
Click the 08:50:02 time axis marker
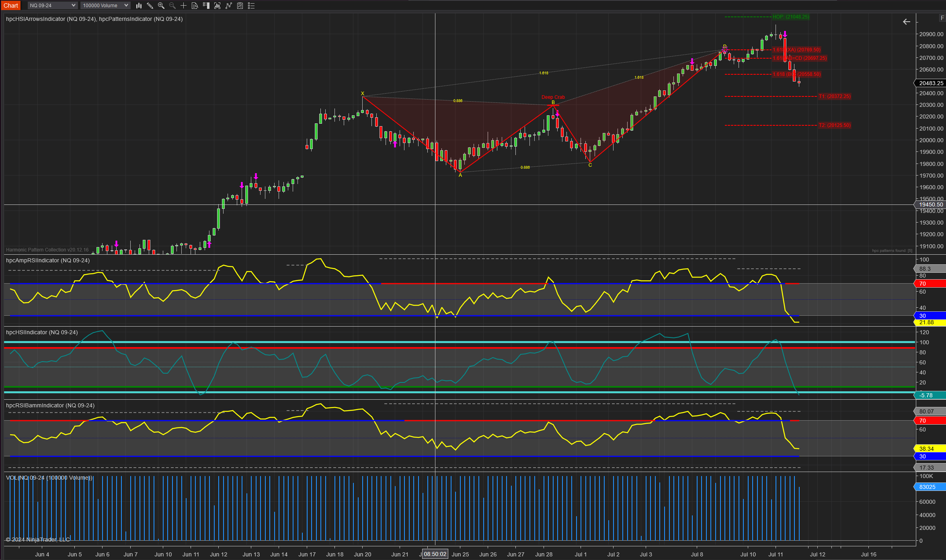click(x=435, y=554)
